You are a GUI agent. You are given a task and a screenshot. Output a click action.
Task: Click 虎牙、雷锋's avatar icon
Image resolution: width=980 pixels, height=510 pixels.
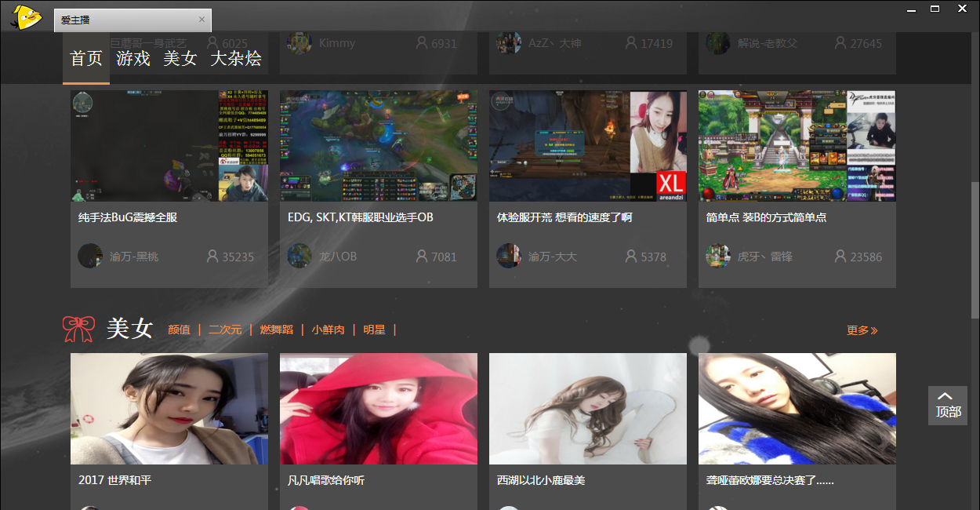[x=717, y=256]
